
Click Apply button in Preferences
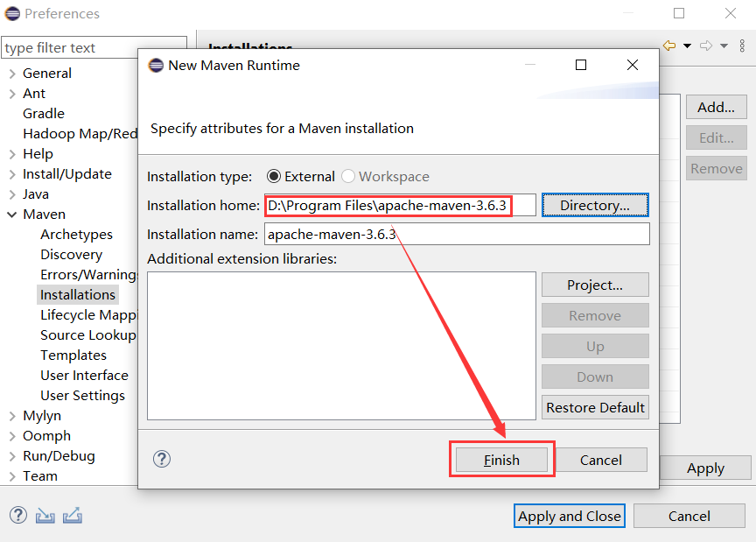pyautogui.click(x=705, y=468)
